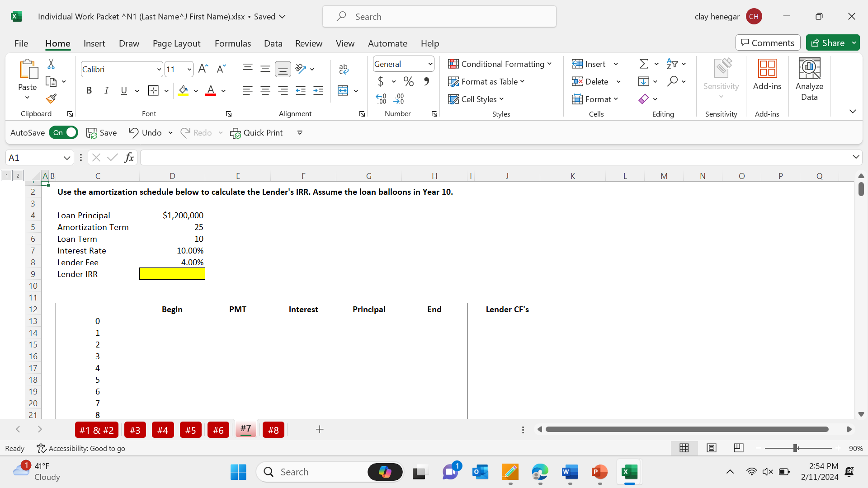Toggle the AutoSave switch off
The height and width of the screenshot is (488, 868).
pos(64,132)
